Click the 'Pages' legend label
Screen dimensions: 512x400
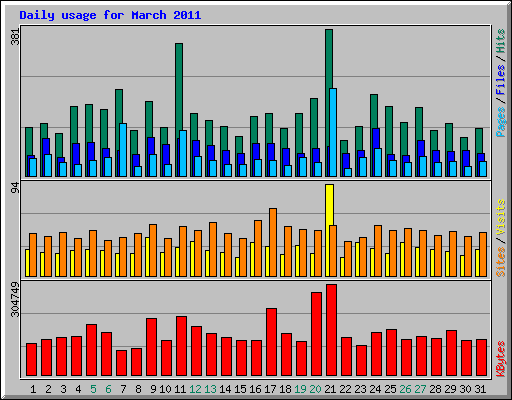(x=501, y=122)
